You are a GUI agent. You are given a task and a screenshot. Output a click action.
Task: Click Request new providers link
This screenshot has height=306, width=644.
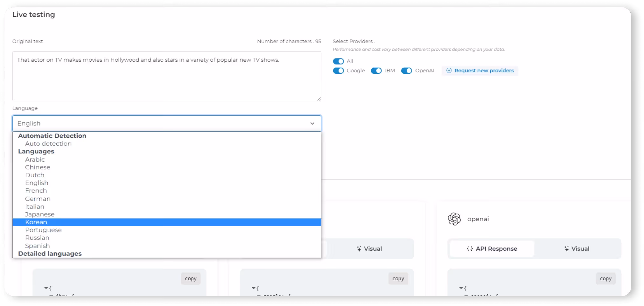click(x=480, y=71)
